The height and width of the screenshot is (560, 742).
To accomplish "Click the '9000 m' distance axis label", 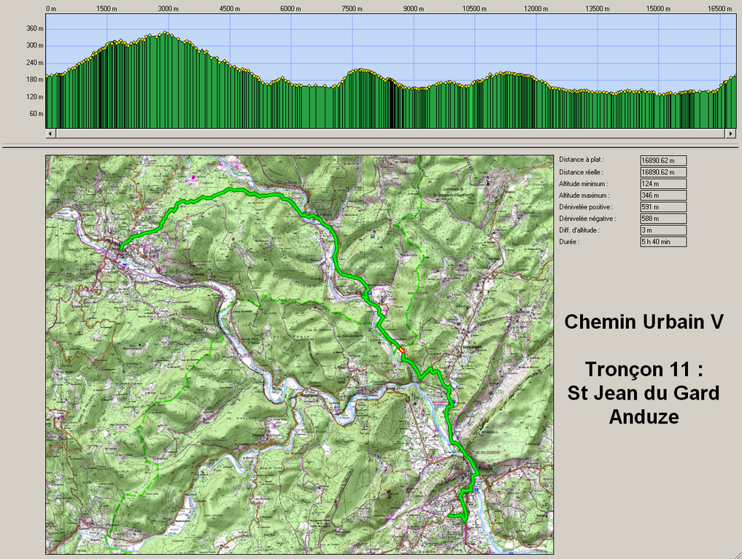I will (413, 9).
